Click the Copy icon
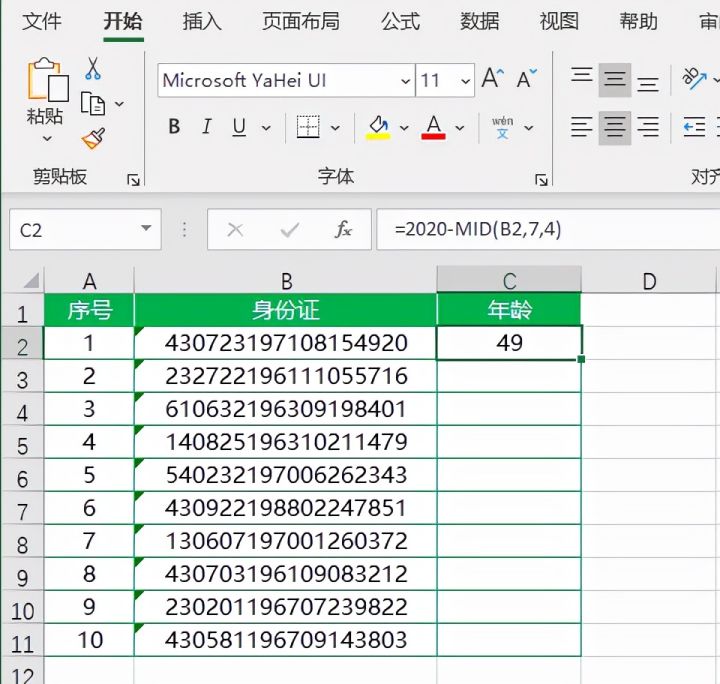Image resolution: width=720 pixels, height=684 pixels. [93, 103]
